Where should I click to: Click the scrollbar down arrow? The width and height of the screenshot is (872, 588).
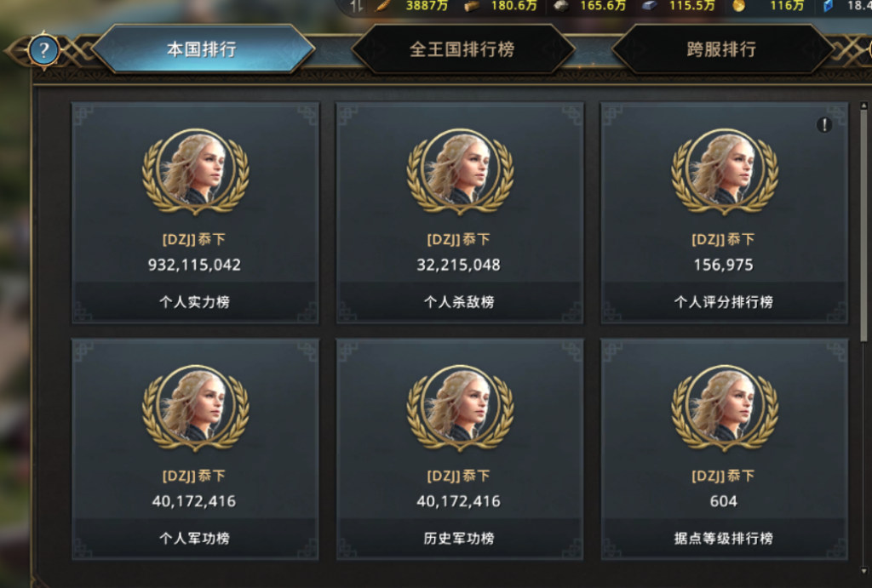coord(863,571)
